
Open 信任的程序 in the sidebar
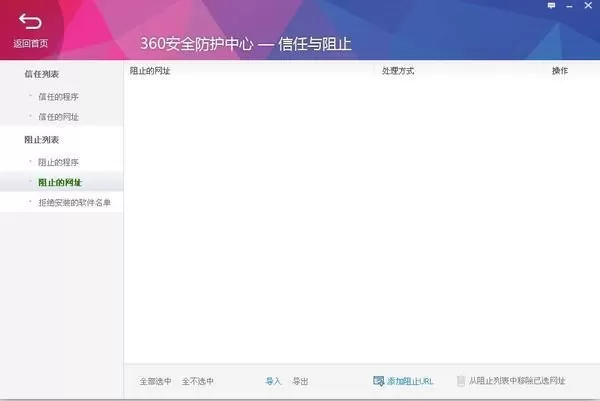coord(58,97)
